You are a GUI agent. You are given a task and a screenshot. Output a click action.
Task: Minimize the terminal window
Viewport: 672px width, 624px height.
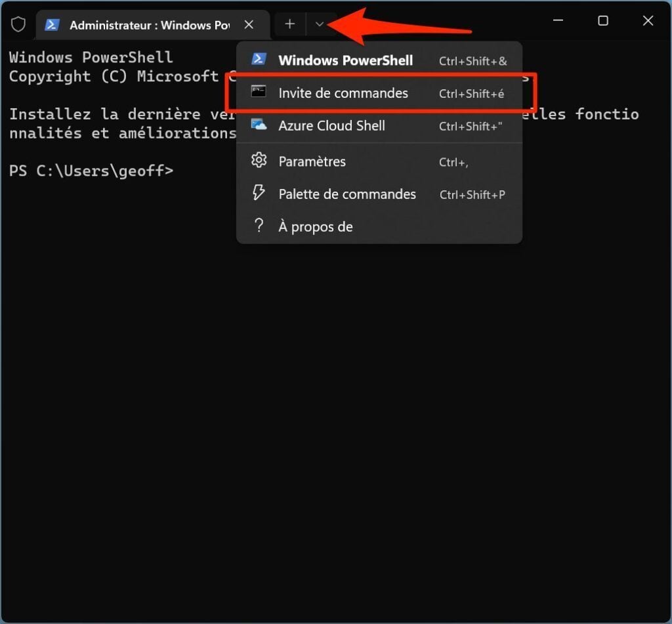pos(558,20)
